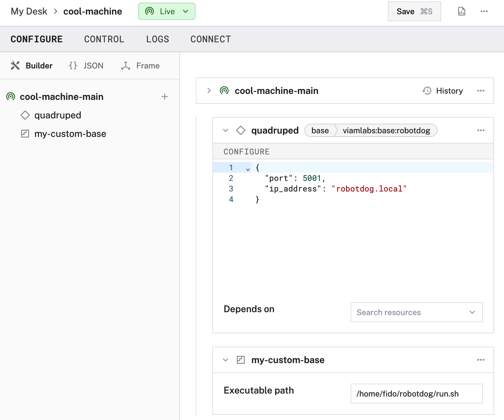The width and height of the screenshot is (504, 420).
Task: Click the quadruped diamond icon in sidebar
Action: pos(25,115)
